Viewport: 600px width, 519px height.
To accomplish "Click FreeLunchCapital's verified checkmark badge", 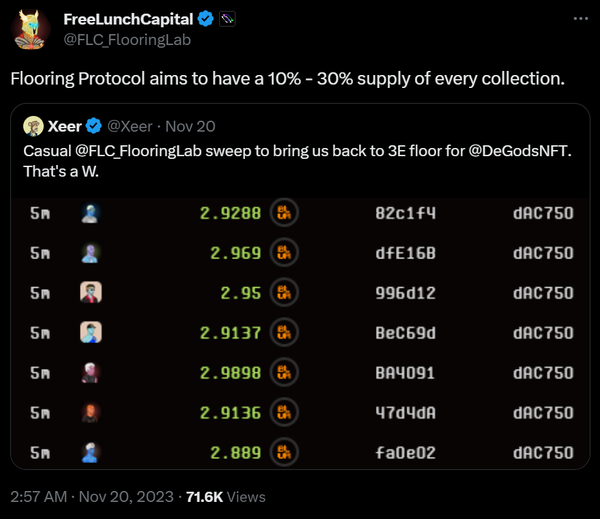I will 205,19.
